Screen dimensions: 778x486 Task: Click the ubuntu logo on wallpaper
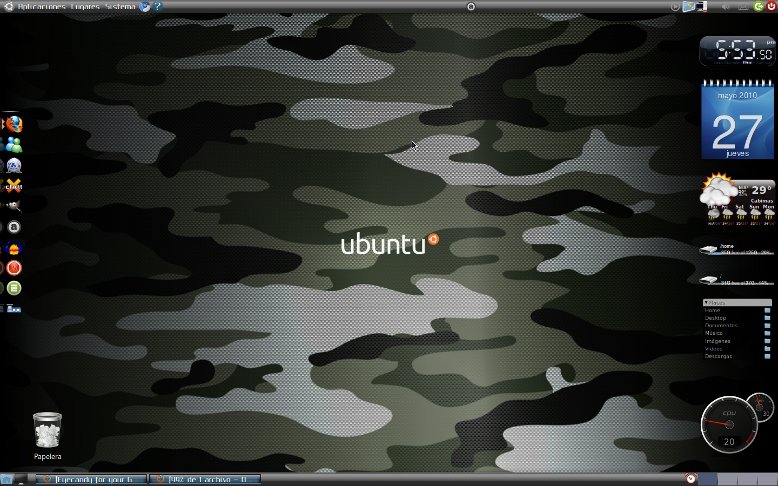[390, 244]
